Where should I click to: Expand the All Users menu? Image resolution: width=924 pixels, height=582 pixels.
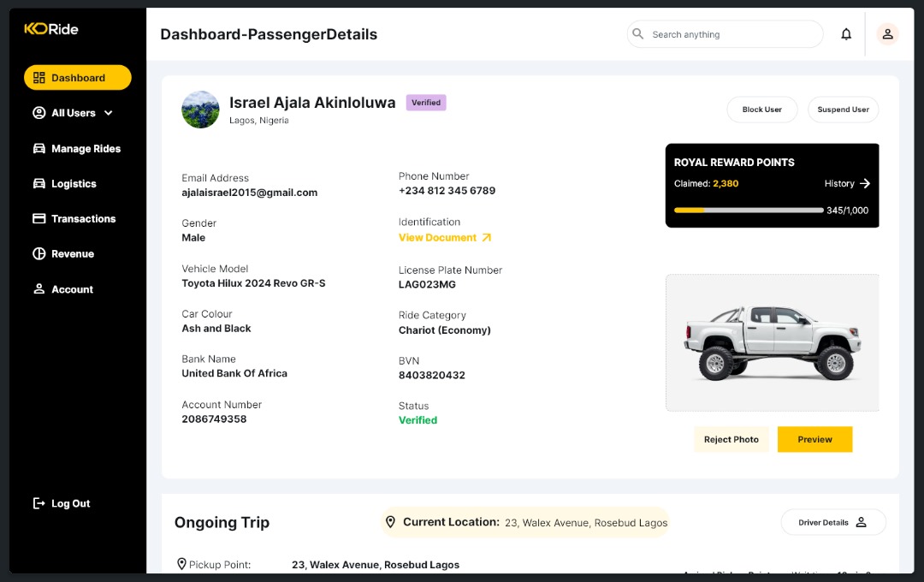[107, 112]
